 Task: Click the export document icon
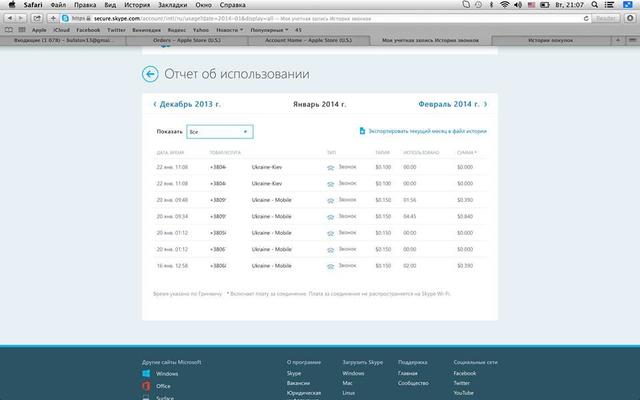[x=361, y=131]
